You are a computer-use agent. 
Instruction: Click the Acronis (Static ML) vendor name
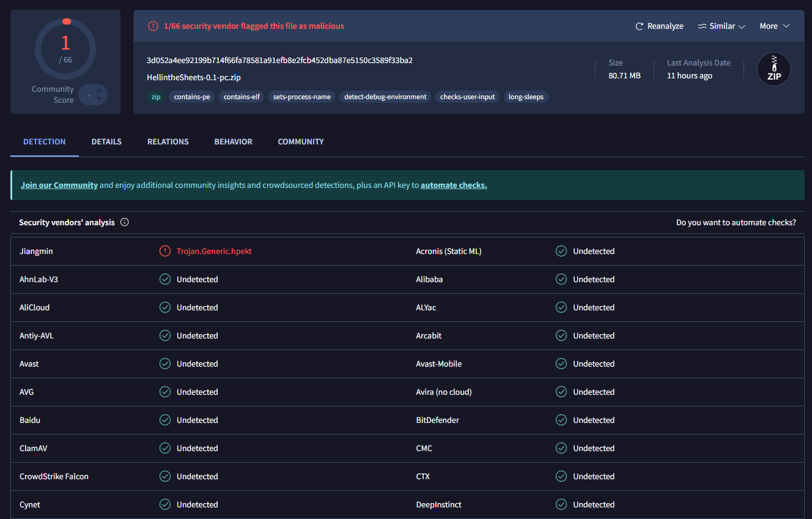click(449, 251)
